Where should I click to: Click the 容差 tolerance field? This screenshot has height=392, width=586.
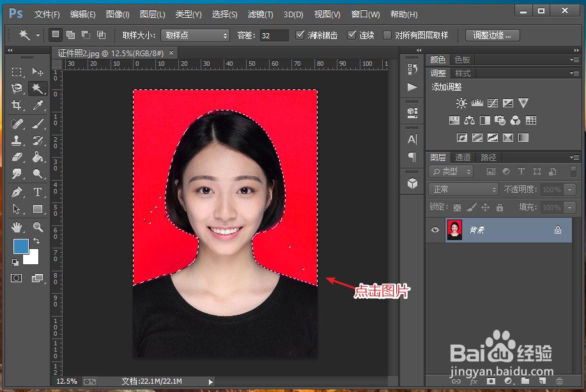[274, 36]
